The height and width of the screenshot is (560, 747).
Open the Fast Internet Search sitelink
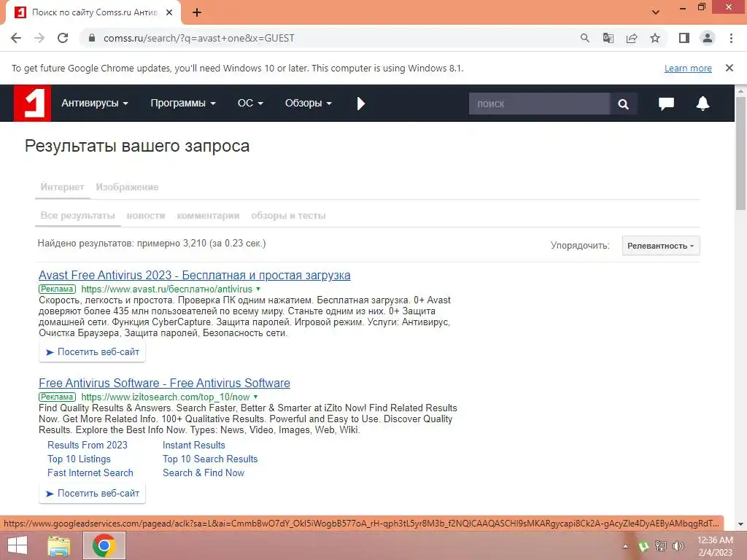coord(90,472)
